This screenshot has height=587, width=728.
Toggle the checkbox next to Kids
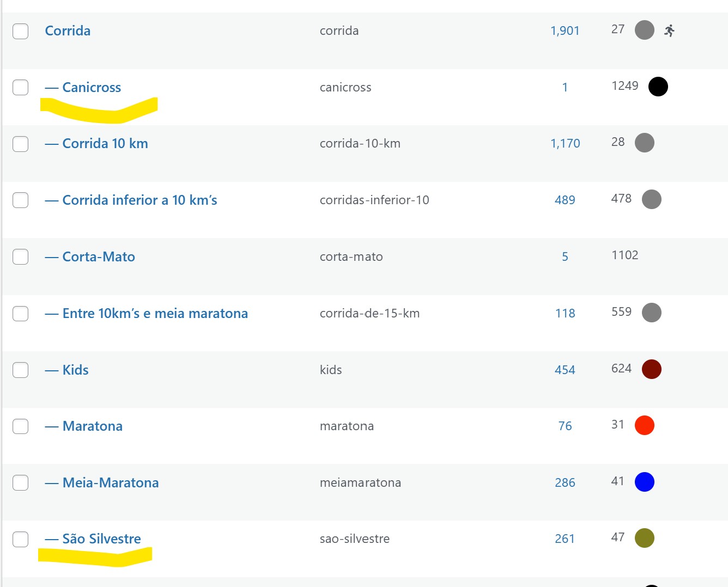pyautogui.click(x=21, y=370)
